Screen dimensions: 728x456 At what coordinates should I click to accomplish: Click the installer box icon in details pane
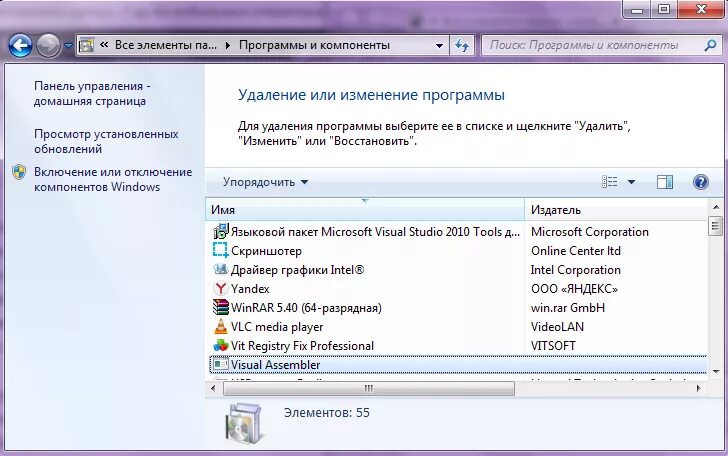pos(243,422)
